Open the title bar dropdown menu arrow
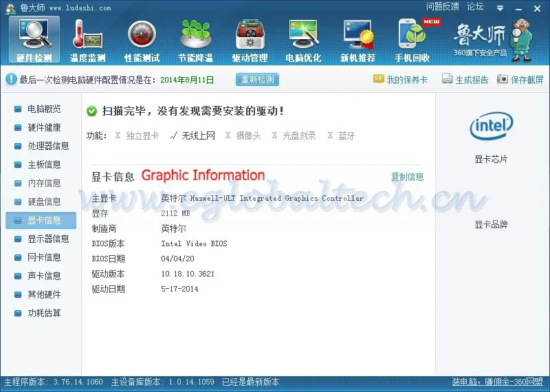Image resolution: width=550 pixels, height=392 pixels. pyautogui.click(x=500, y=8)
